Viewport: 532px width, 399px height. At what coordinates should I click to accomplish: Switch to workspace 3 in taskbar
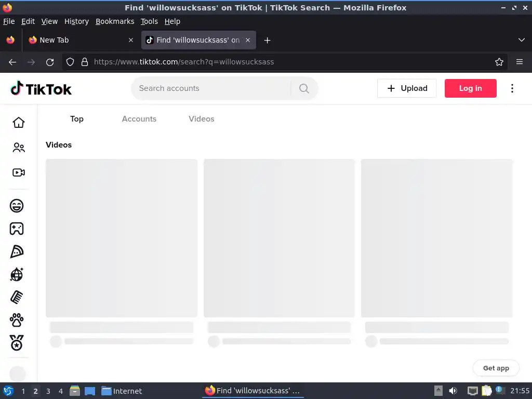[x=48, y=391]
